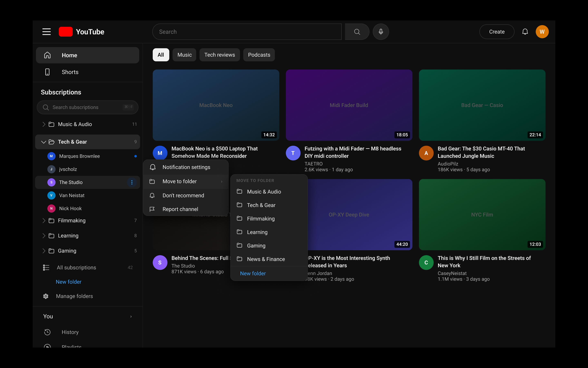The height and width of the screenshot is (368, 588).
Task: Open the TAETRO channel name link
Action: click(x=313, y=164)
